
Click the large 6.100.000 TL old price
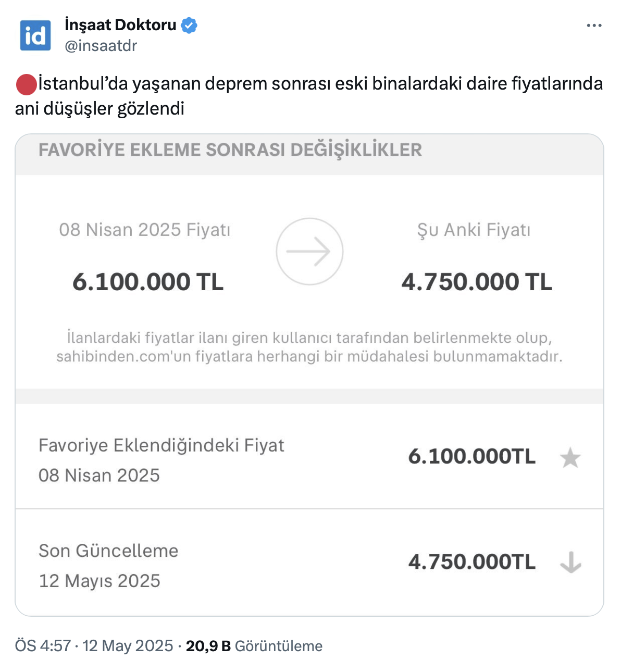coord(148,282)
